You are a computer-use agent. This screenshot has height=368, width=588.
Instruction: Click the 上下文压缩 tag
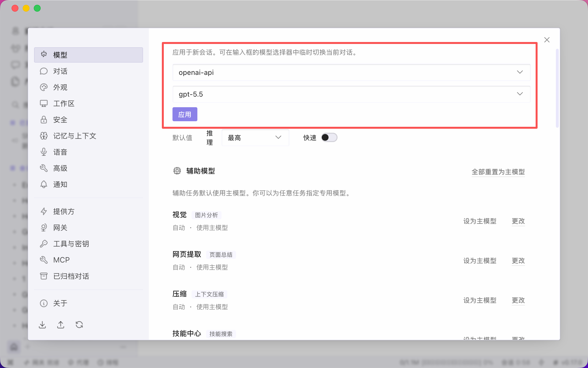tap(209, 295)
